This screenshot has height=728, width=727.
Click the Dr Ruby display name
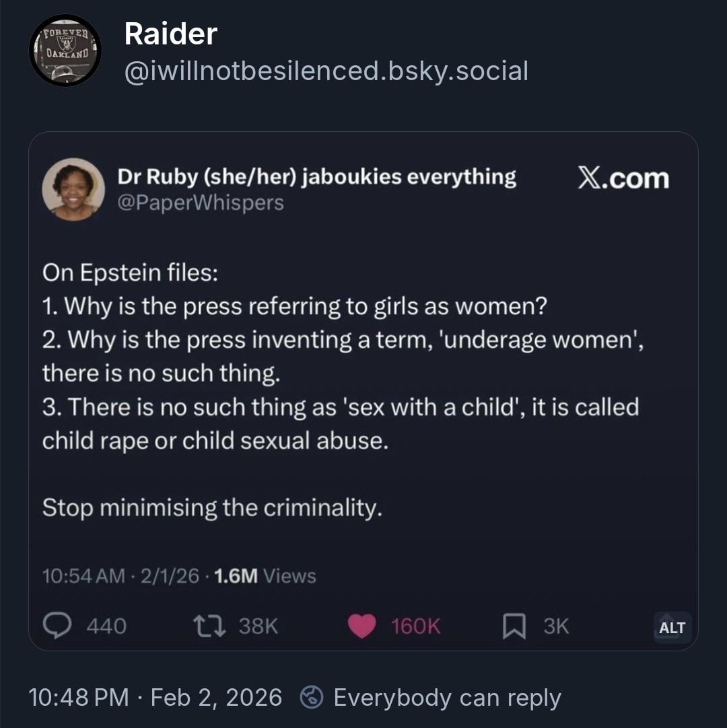[x=316, y=176]
